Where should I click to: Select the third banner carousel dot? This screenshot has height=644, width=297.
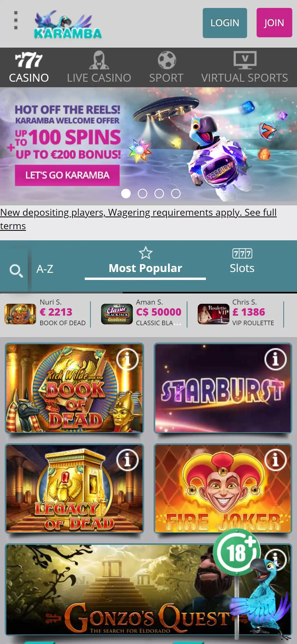click(159, 194)
